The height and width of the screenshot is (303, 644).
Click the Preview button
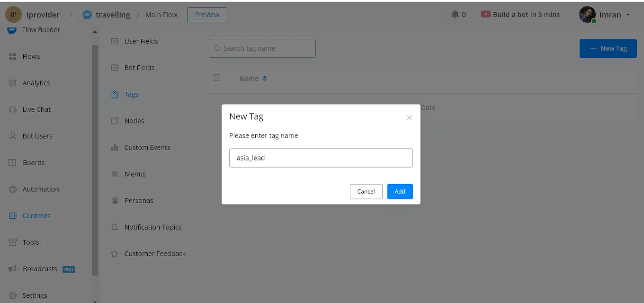pos(207,15)
